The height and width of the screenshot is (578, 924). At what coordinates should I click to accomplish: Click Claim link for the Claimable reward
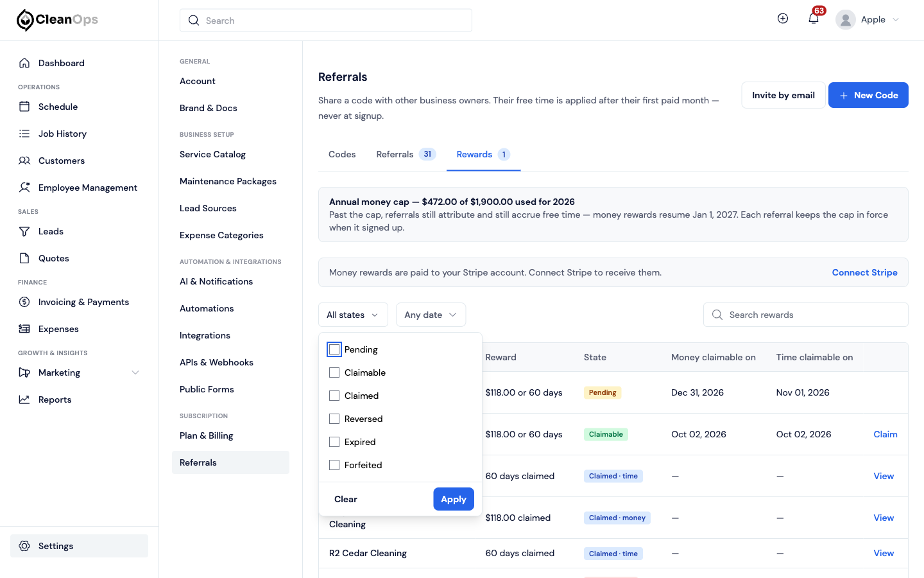click(886, 434)
